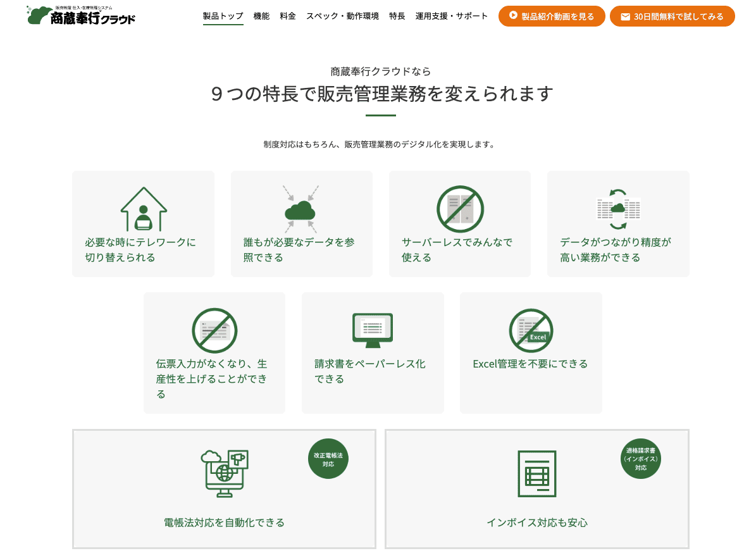This screenshot has height=558, width=756.
Task: Click the house telework icon
Action: coord(144,209)
